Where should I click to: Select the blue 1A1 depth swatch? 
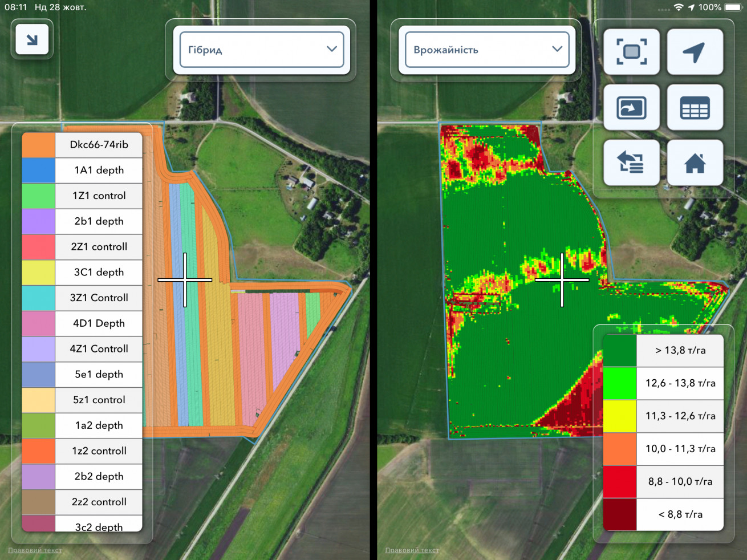(x=38, y=171)
